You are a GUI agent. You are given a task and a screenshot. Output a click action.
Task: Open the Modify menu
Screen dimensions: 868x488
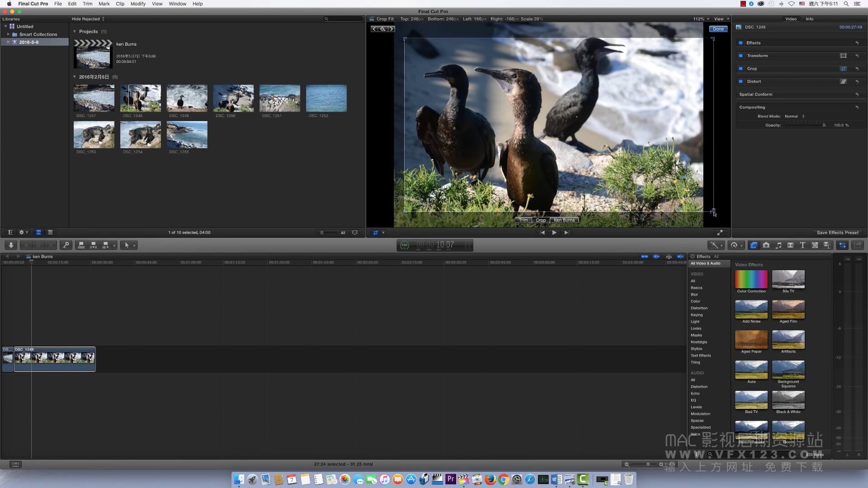[138, 4]
